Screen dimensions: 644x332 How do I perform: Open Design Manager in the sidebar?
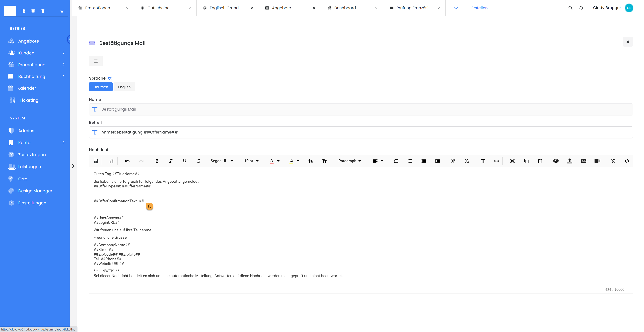point(35,191)
